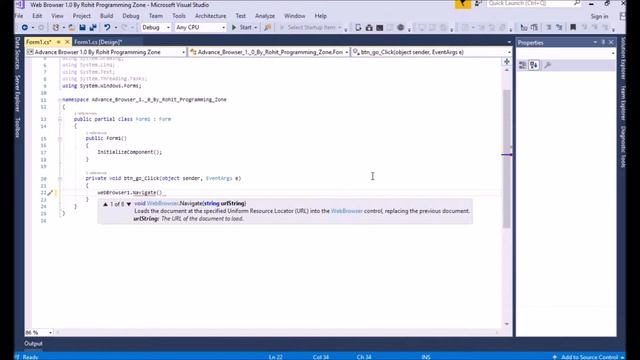Open the Toolbox side tab
The width and height of the screenshot is (640, 360).
(18, 127)
